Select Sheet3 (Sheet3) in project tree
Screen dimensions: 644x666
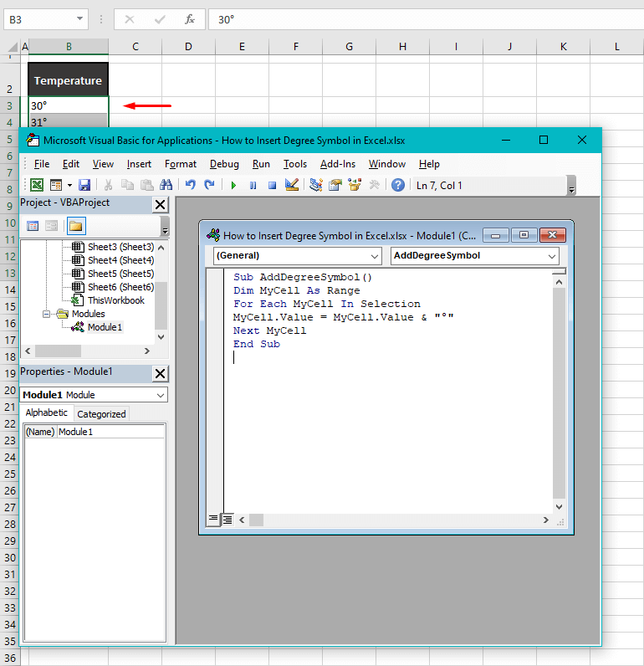click(120, 247)
